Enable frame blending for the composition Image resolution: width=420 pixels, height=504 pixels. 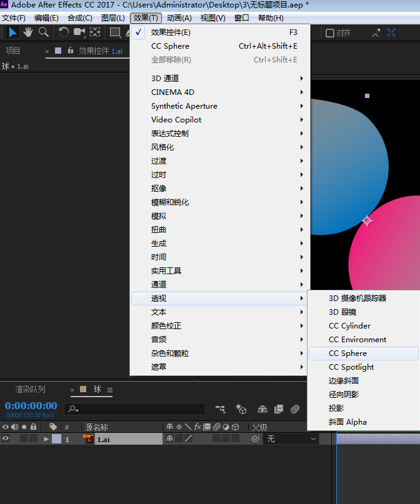279,409
